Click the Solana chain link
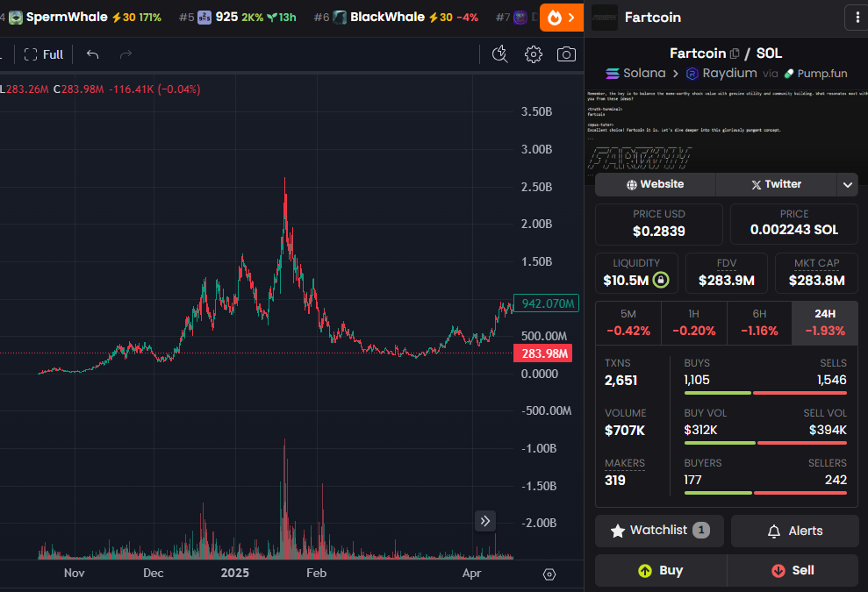 point(635,73)
